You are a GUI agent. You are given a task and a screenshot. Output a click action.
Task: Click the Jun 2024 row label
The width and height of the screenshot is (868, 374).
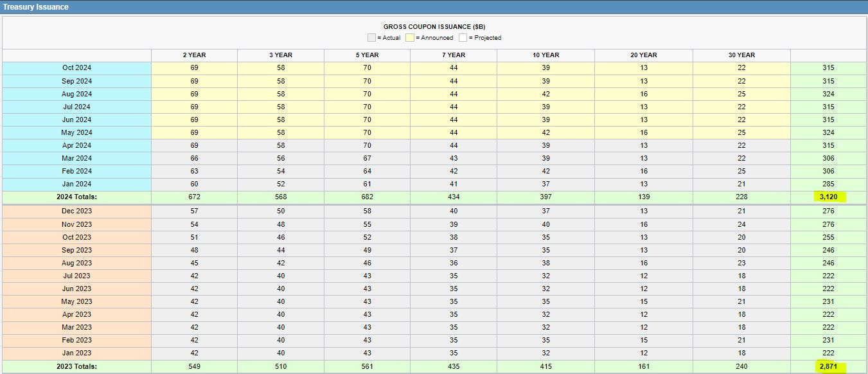point(77,120)
